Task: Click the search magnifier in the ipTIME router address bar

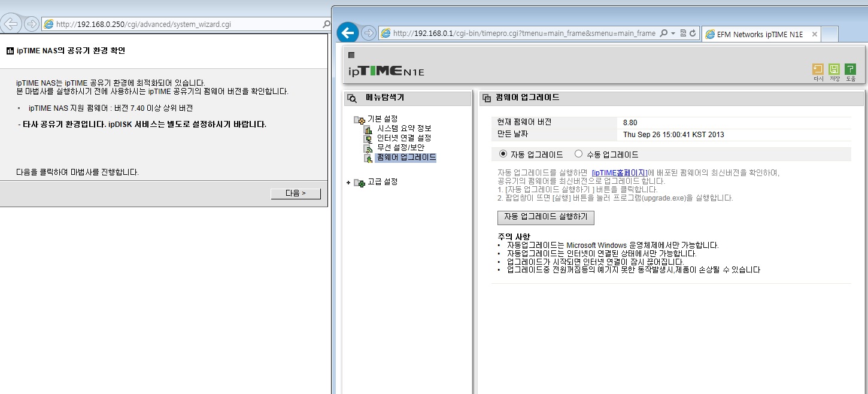Action: [x=664, y=34]
